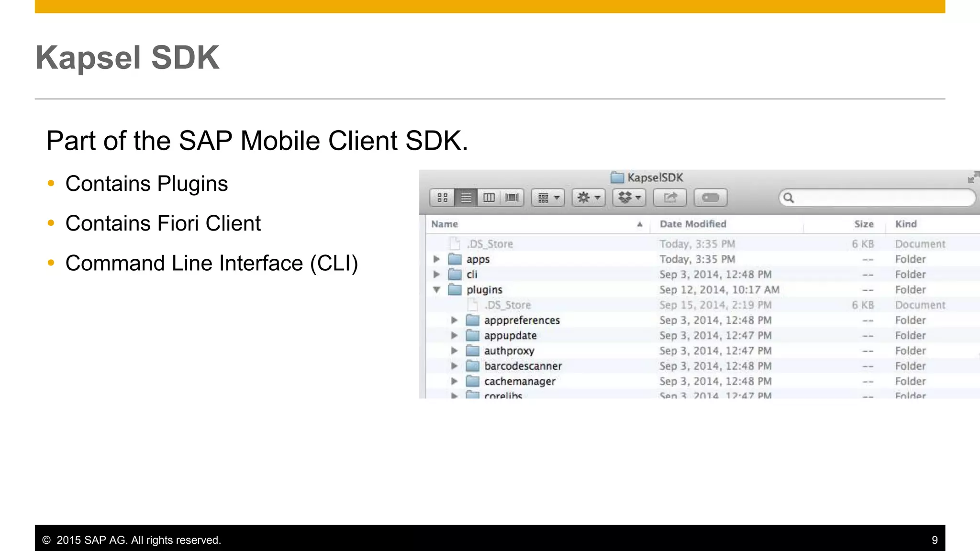This screenshot has height=551, width=980.
Task: Expand the apppreferences folder
Action: 454,320
